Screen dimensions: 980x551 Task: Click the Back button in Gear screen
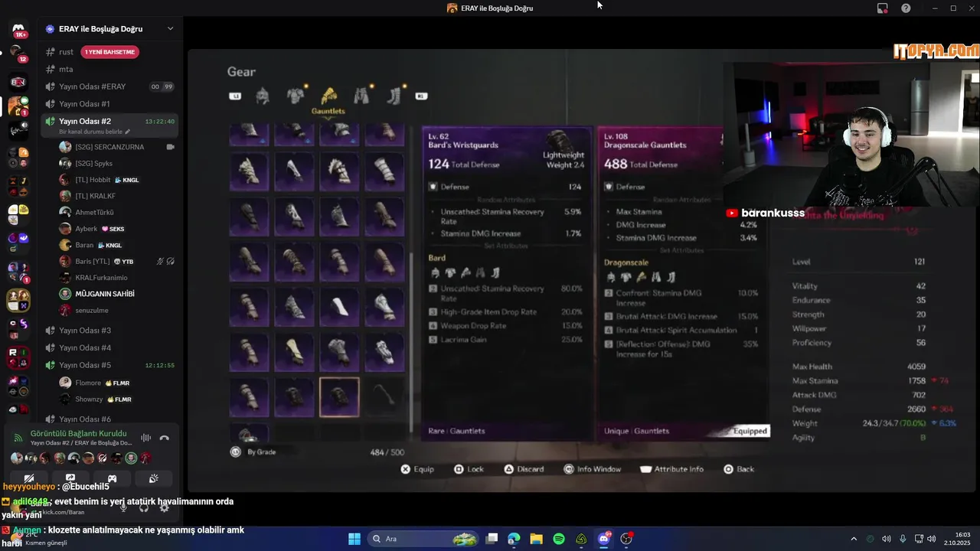point(739,469)
